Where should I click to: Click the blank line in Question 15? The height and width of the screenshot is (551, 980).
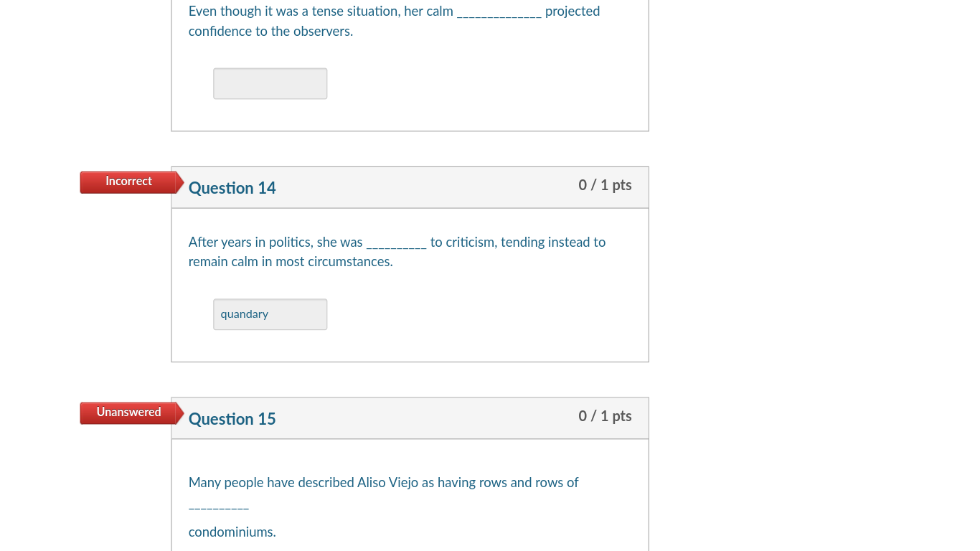[x=219, y=507]
